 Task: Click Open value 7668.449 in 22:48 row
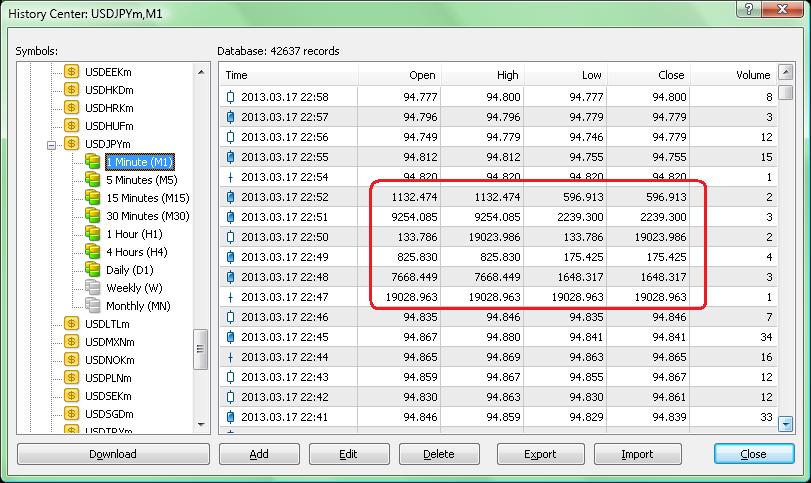[x=414, y=277]
